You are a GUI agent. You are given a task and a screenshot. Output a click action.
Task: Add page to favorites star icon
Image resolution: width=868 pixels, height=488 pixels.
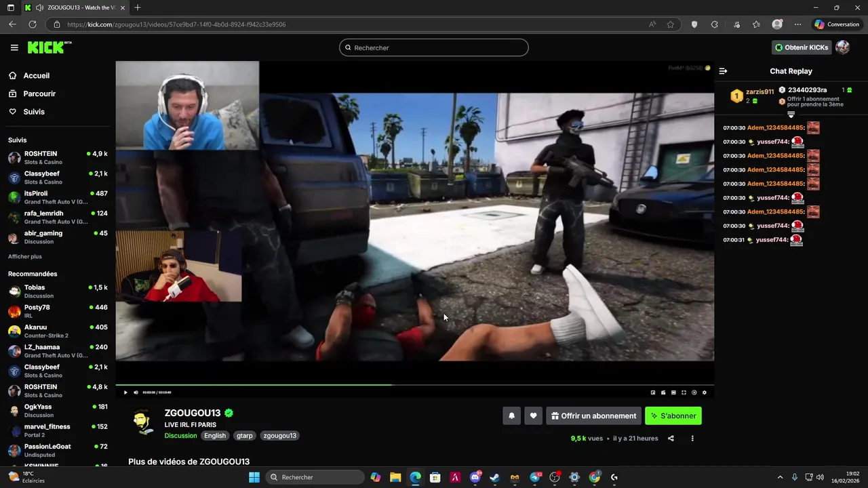click(671, 24)
